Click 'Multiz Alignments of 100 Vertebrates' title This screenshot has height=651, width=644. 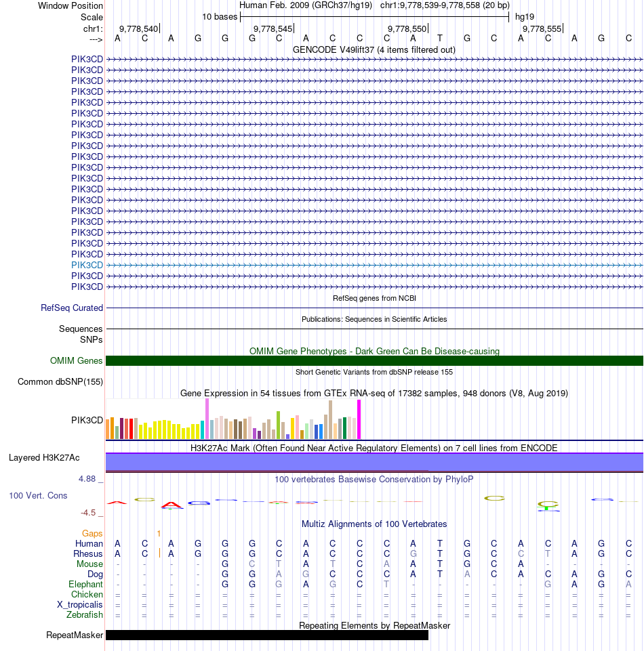point(374,524)
